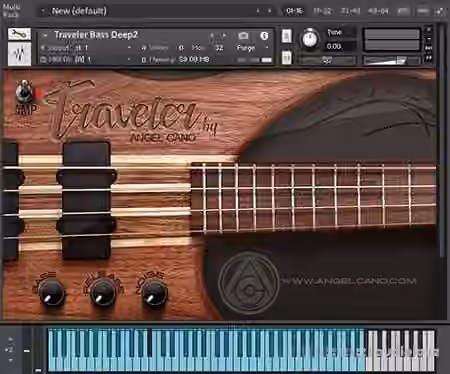Click the rack resize icon at top right
Viewport: 450px width, 374px height.
(x=440, y=11)
